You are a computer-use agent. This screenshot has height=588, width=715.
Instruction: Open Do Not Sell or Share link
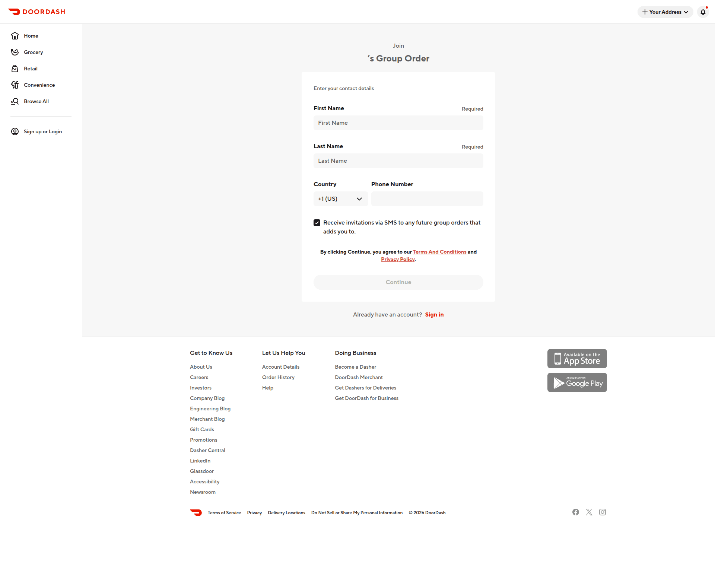[357, 513]
